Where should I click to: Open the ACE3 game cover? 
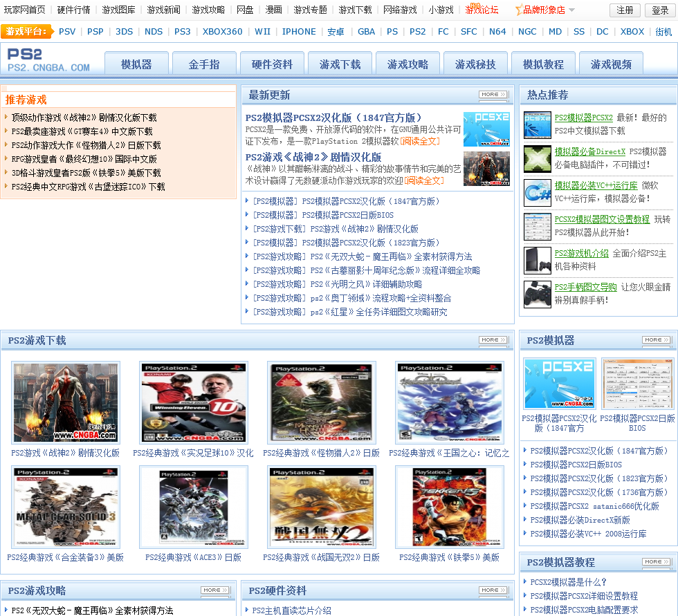pyautogui.click(x=193, y=507)
